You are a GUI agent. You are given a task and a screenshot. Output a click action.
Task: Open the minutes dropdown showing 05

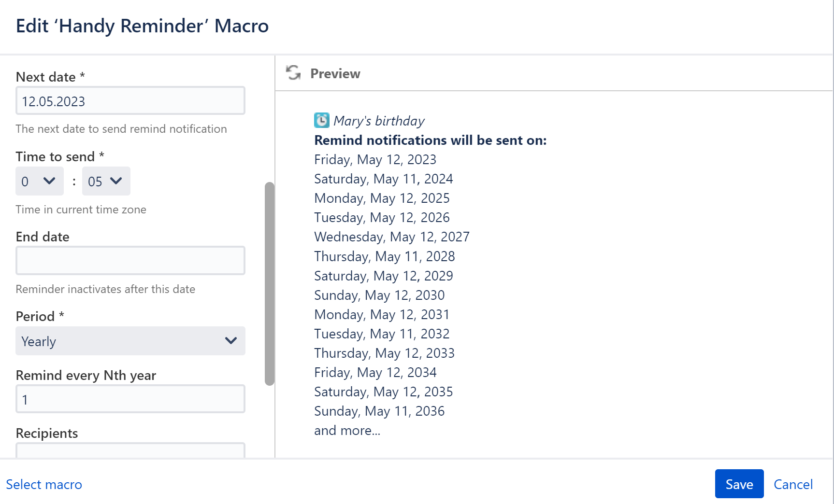[106, 181]
